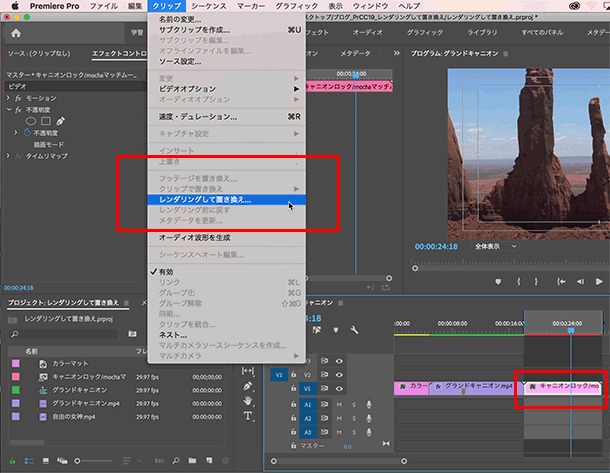Mark In point in the Program monitor
Viewport: 610px width, 473px height.
[x=519, y=282]
